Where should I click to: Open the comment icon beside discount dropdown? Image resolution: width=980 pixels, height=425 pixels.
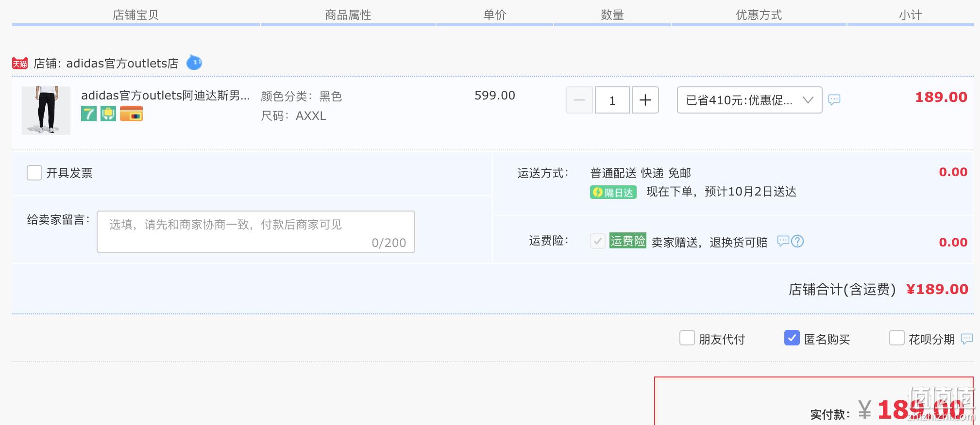point(834,100)
